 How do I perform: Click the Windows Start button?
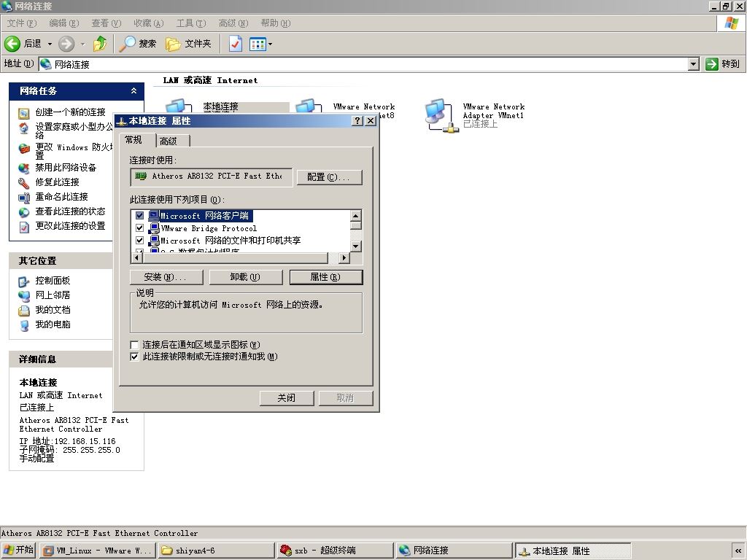point(18,551)
